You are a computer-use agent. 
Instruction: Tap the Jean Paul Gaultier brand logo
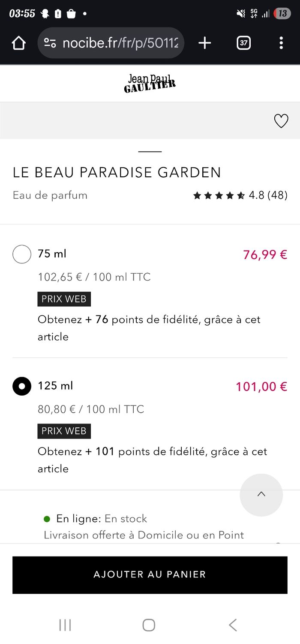coord(150,83)
